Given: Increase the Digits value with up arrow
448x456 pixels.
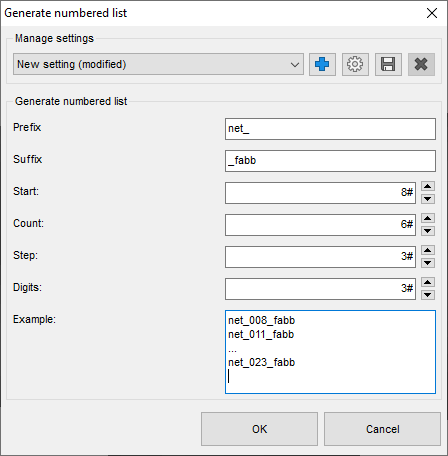Looking at the screenshot, I should (x=428, y=282).
